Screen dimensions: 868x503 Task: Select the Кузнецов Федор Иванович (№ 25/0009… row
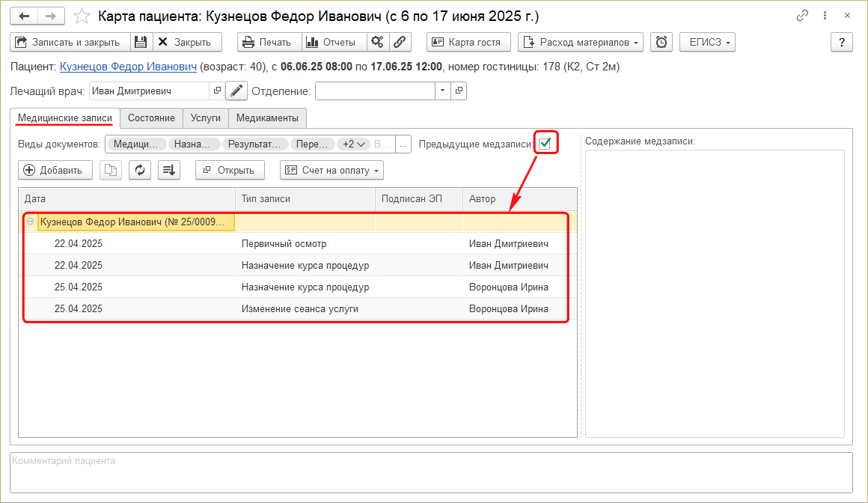298,222
